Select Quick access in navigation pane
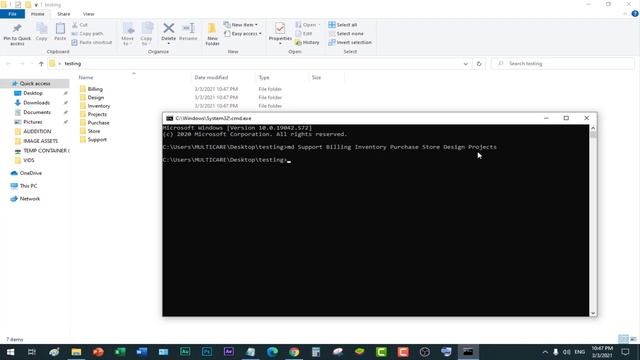Image resolution: width=640 pixels, height=360 pixels. tap(35, 83)
